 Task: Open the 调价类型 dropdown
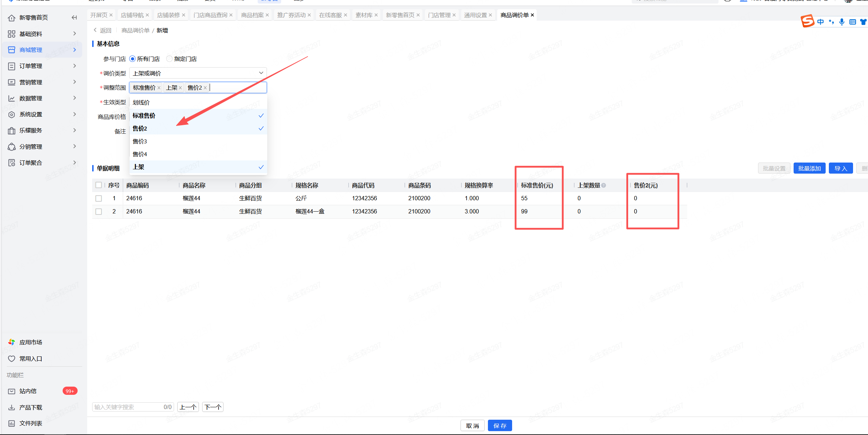click(198, 73)
